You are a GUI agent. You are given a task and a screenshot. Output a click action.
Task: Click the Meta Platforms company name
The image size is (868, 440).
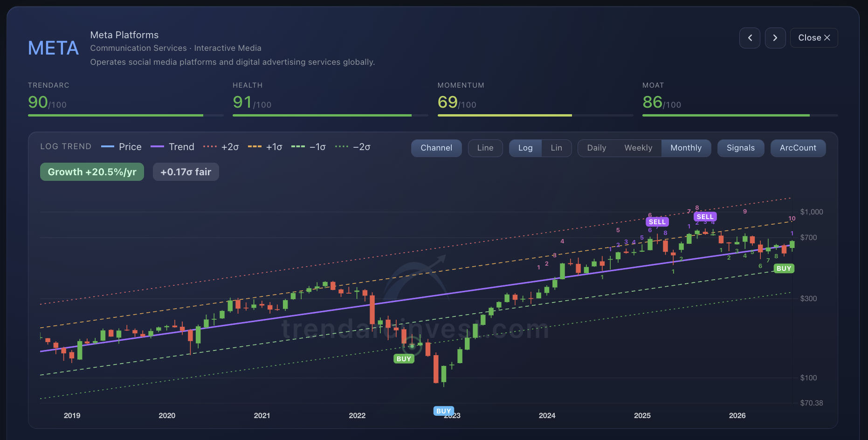(124, 35)
